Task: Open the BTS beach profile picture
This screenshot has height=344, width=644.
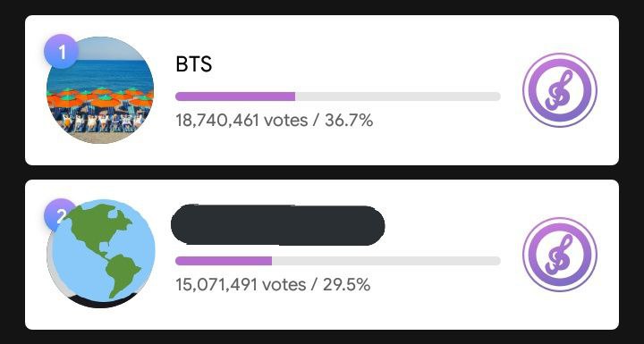Action: point(100,90)
